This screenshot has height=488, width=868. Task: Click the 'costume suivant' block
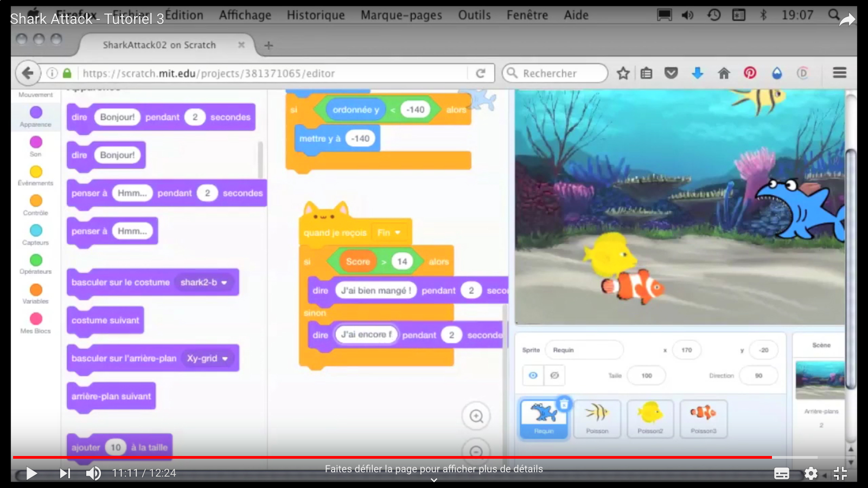click(105, 320)
